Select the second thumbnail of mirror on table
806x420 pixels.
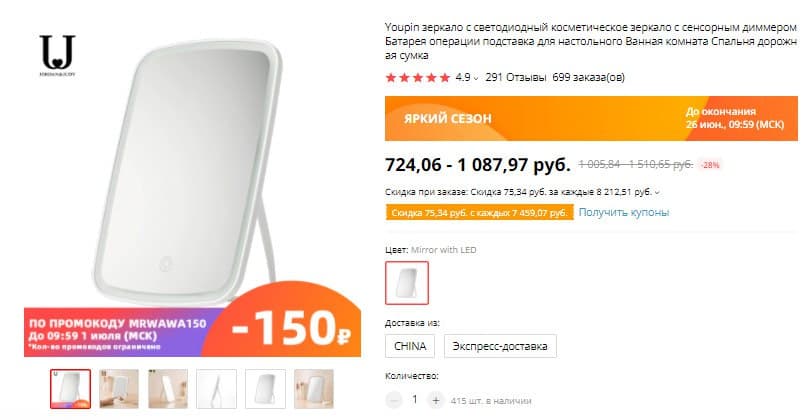tap(119, 389)
